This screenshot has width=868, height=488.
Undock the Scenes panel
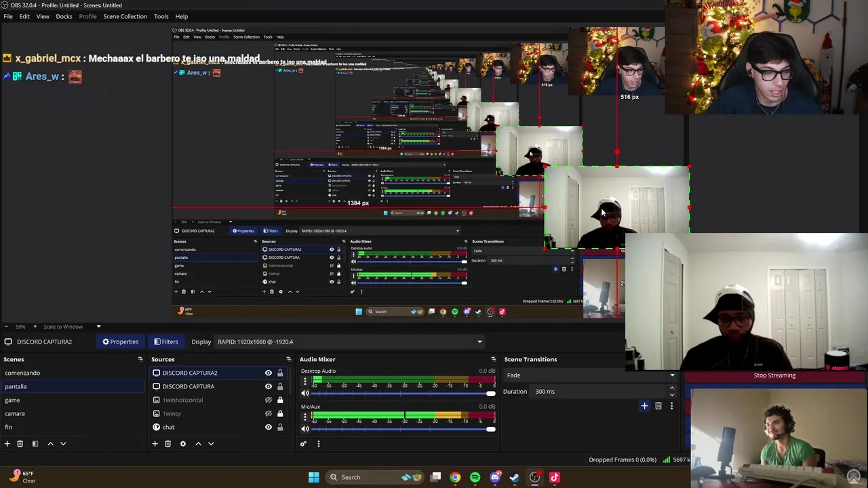coord(140,359)
